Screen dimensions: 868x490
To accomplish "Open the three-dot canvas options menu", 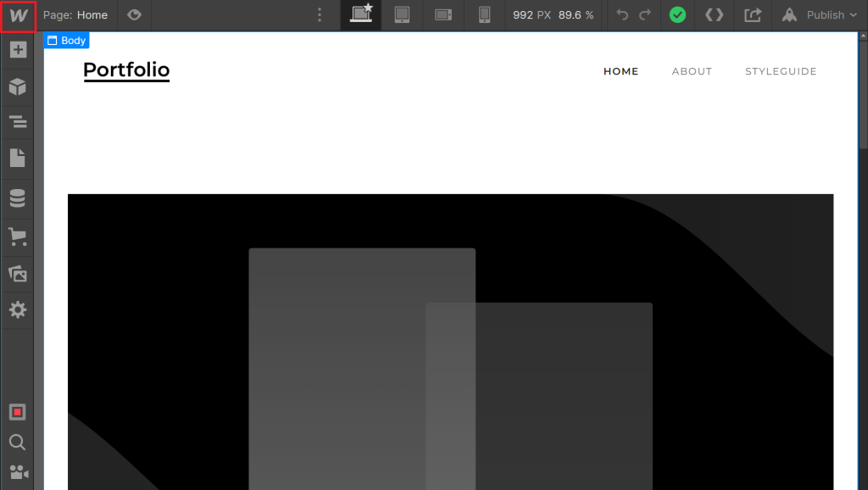I will (320, 15).
